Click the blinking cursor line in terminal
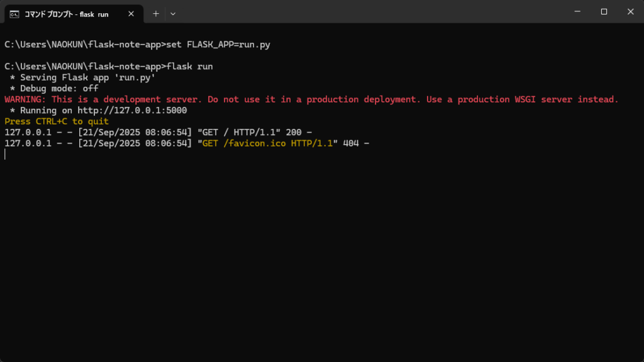Image resolution: width=644 pixels, height=362 pixels. [x=5, y=155]
